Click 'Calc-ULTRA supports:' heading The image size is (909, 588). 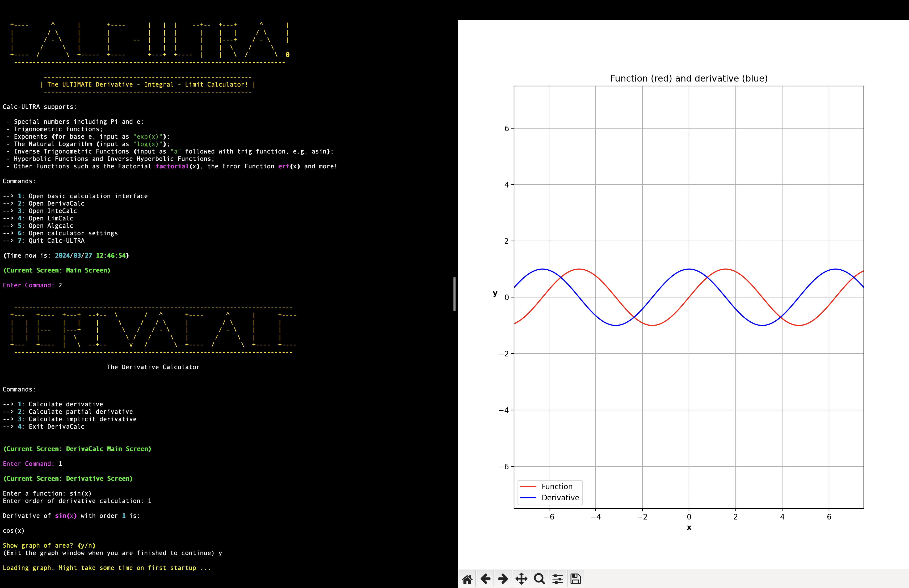coord(40,107)
